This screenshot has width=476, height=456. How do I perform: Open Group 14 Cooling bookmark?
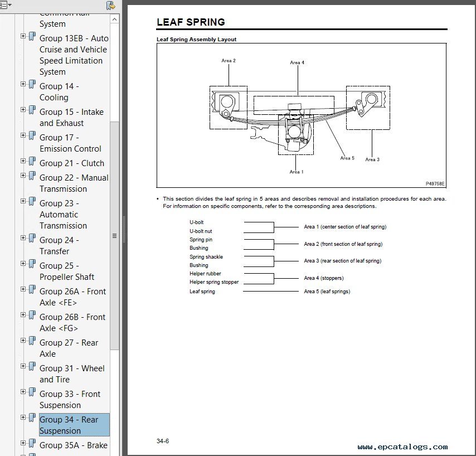point(59,91)
